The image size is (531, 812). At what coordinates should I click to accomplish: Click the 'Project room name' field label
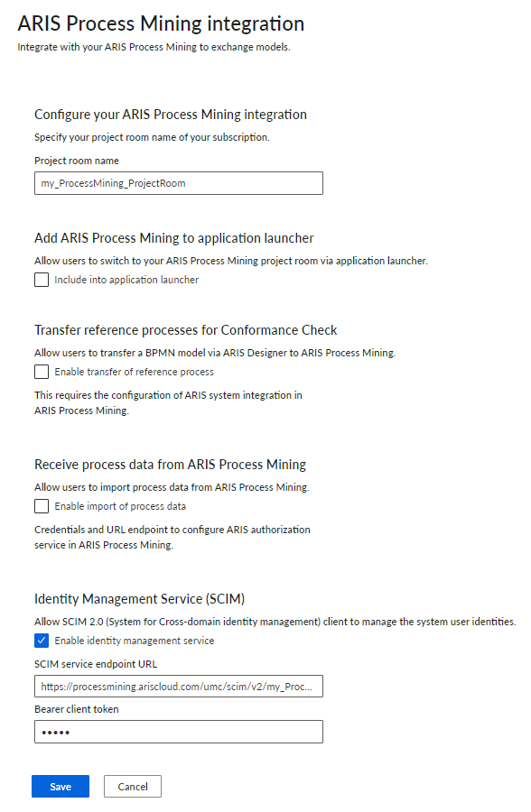77,161
